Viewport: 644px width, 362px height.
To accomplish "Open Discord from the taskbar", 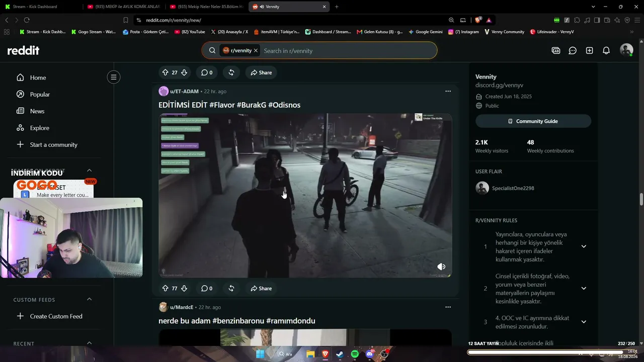I will tap(370, 354).
